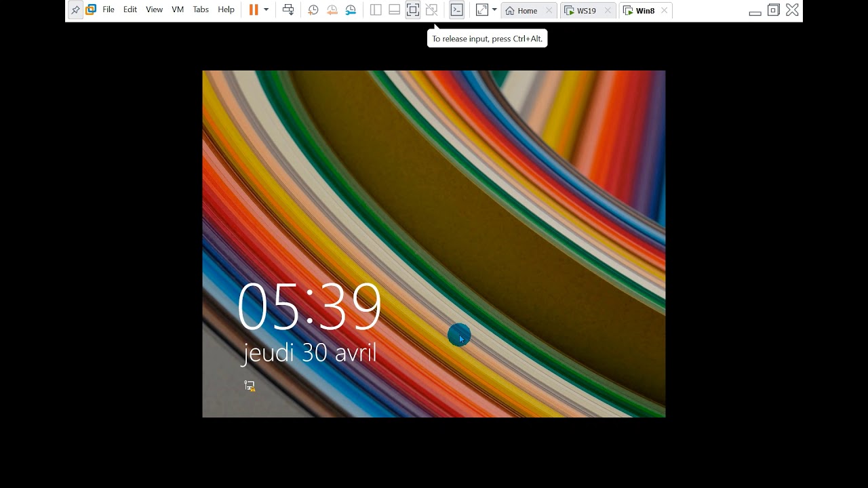Close the Home tab
Image resolution: width=868 pixels, height=488 pixels.
coord(549,11)
